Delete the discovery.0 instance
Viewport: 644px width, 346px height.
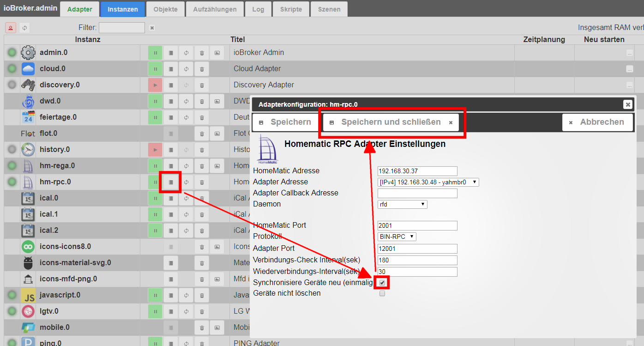[202, 85]
